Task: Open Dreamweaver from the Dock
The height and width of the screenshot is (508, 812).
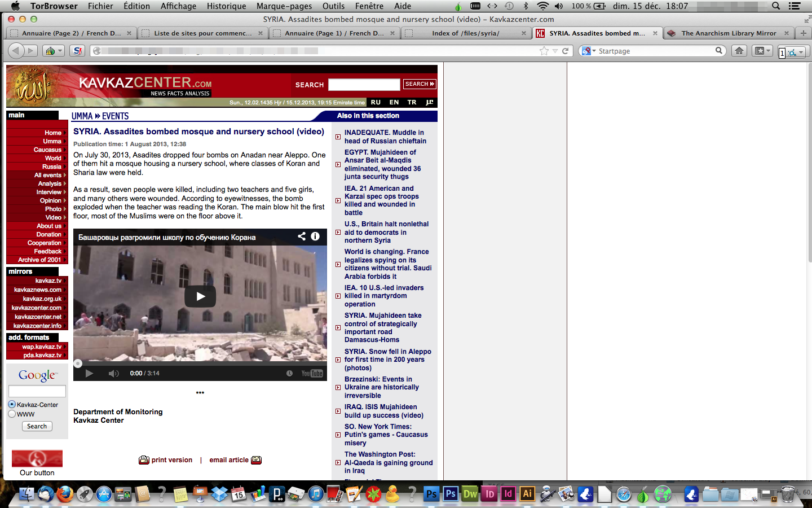Action: pyautogui.click(x=470, y=494)
